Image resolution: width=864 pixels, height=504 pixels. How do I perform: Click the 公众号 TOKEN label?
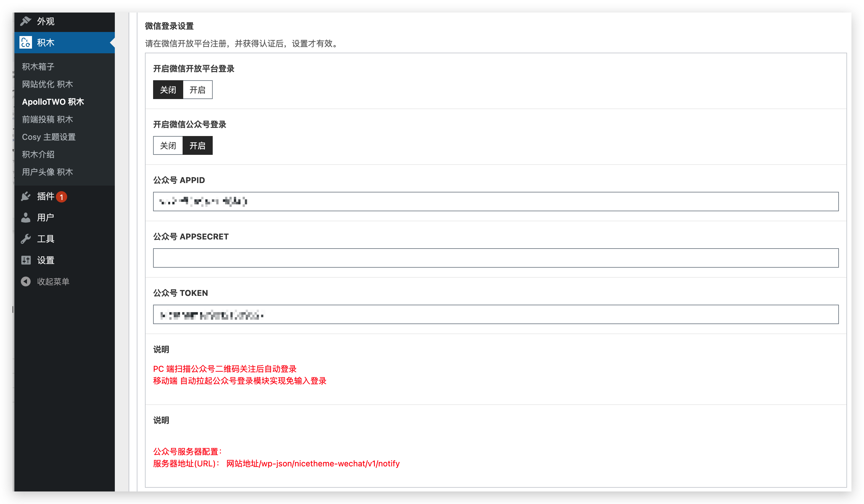(x=181, y=293)
